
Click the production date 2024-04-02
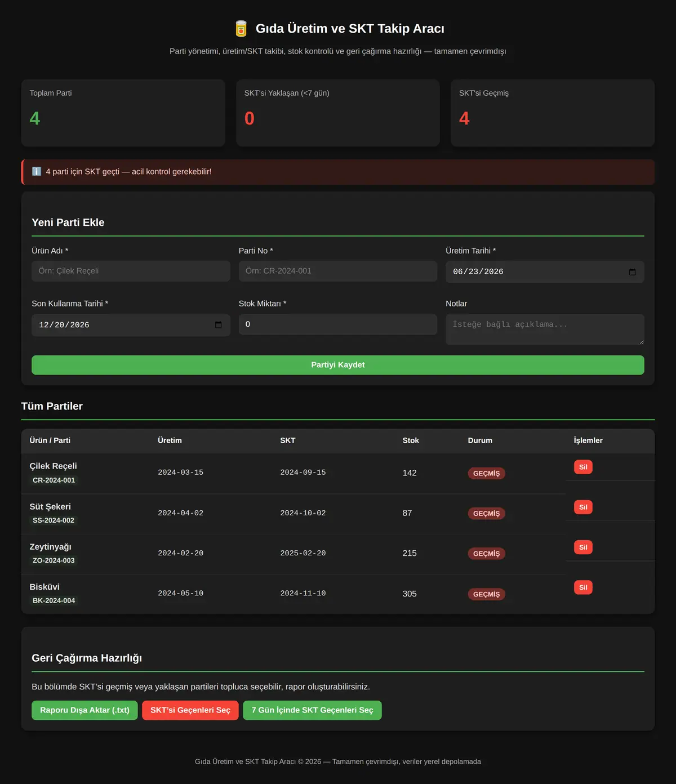(x=181, y=513)
